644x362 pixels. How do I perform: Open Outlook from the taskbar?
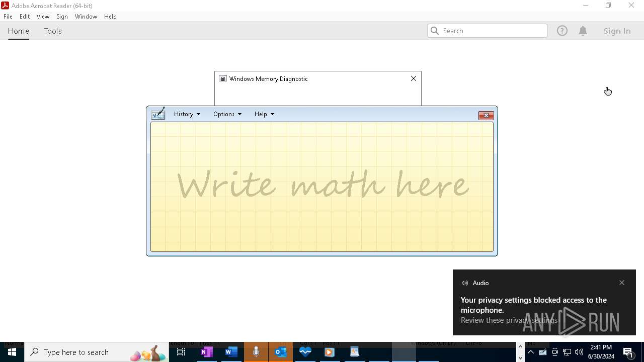click(x=281, y=352)
